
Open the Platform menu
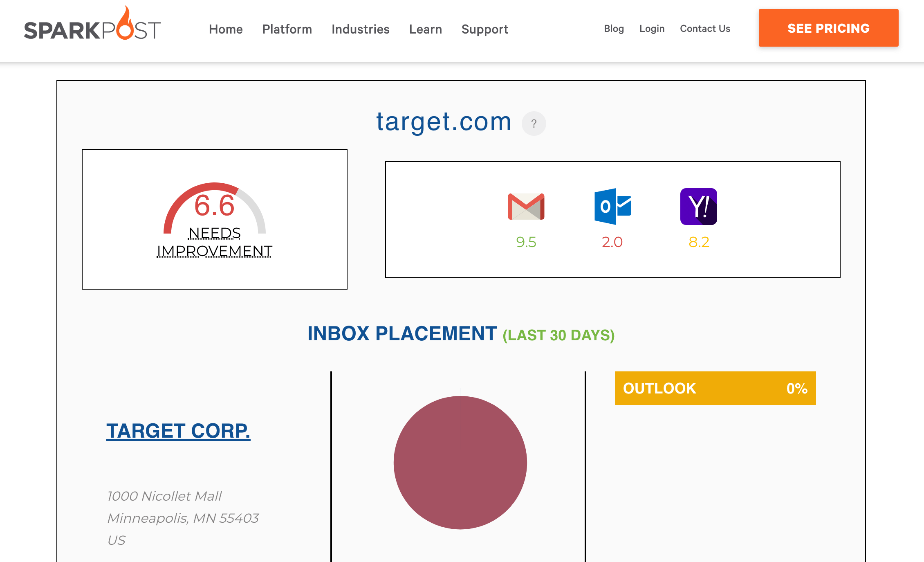click(x=287, y=29)
